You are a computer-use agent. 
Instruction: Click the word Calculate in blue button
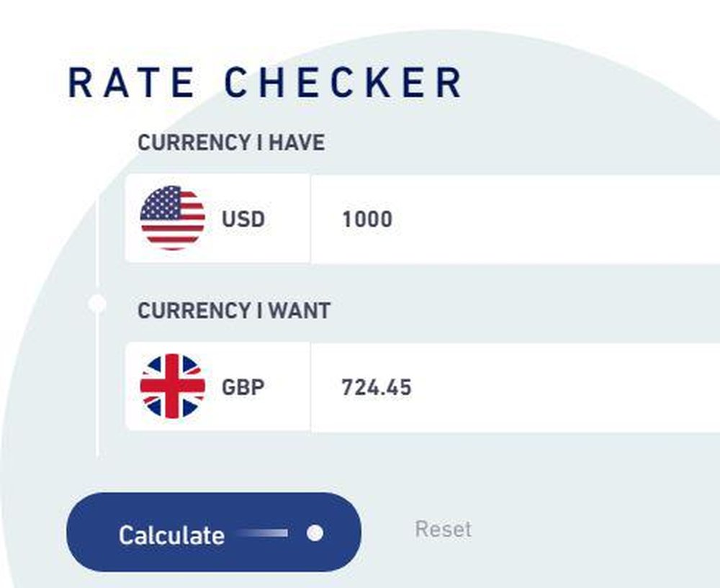click(x=172, y=535)
